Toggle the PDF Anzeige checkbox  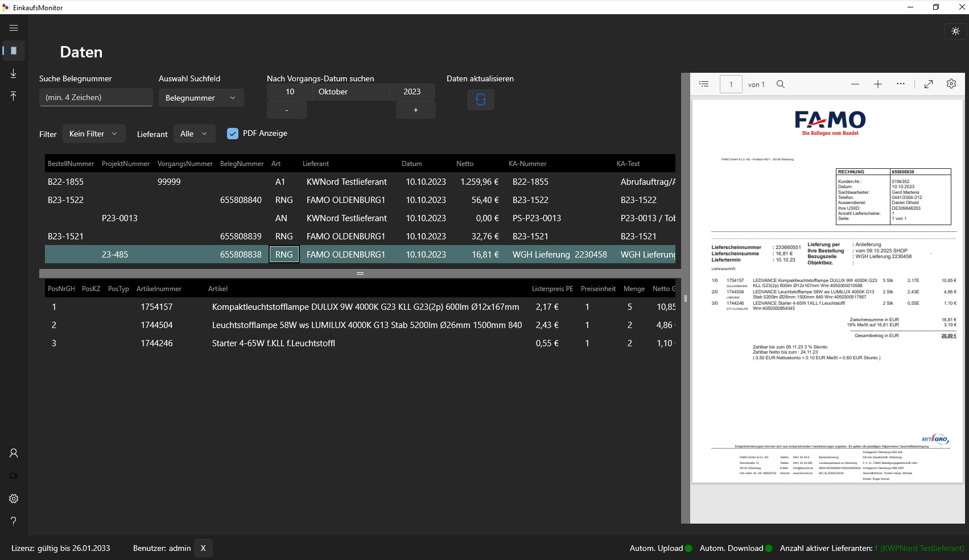[233, 134]
